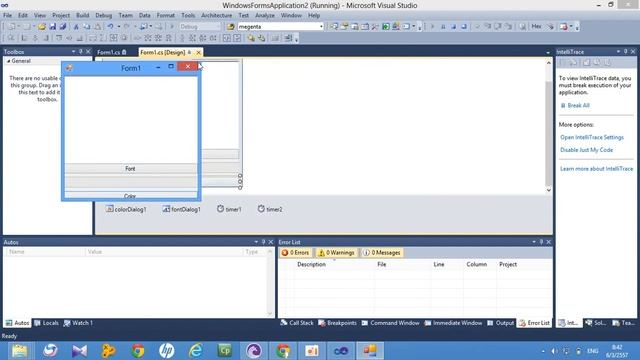Viewport: 640px width, 360px height.
Task: Click Learn more about IntelliTrace link
Action: tap(596, 169)
